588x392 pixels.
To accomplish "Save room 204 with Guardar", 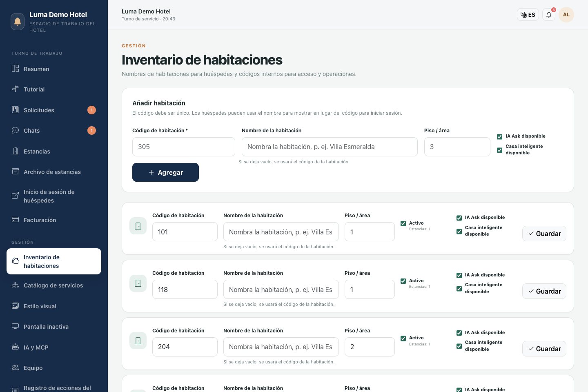I will [x=544, y=349].
